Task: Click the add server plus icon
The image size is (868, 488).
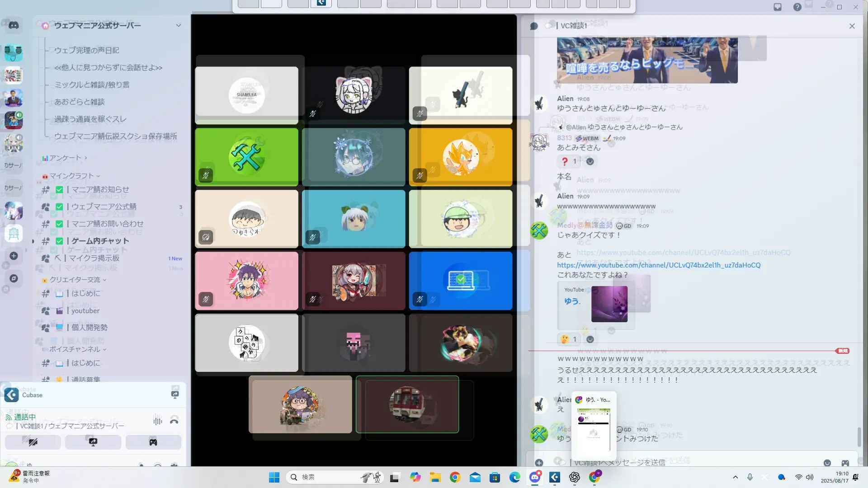Action: (14, 256)
